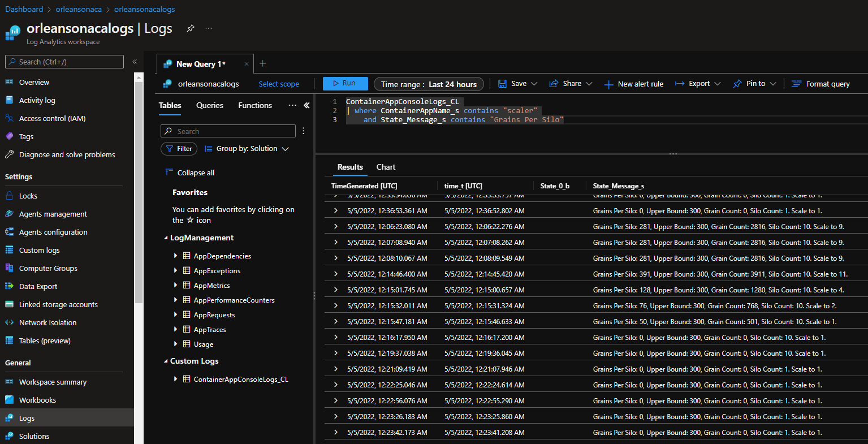Run the query

point(346,83)
